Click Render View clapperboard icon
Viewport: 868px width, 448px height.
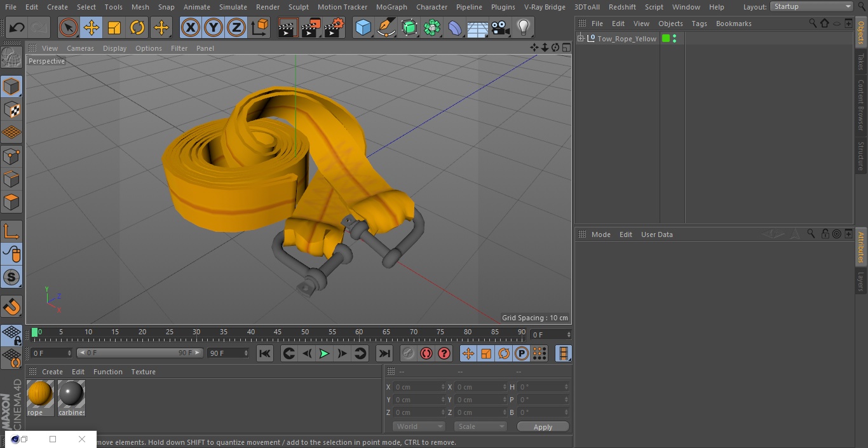coord(288,27)
